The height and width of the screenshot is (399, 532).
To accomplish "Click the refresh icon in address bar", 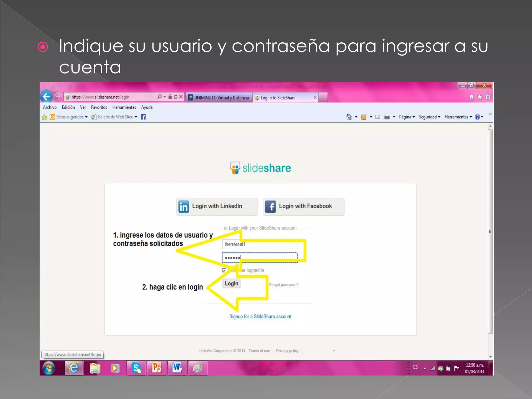I will [175, 97].
